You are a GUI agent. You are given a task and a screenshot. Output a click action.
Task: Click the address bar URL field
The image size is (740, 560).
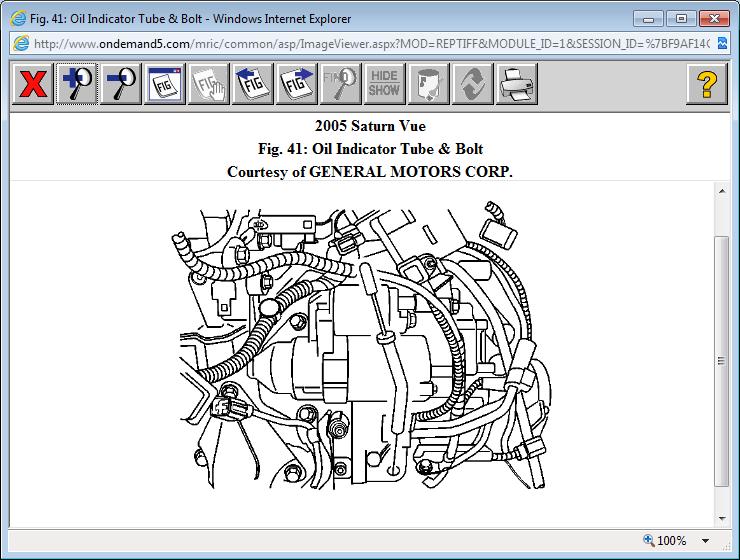pyautogui.click(x=371, y=44)
